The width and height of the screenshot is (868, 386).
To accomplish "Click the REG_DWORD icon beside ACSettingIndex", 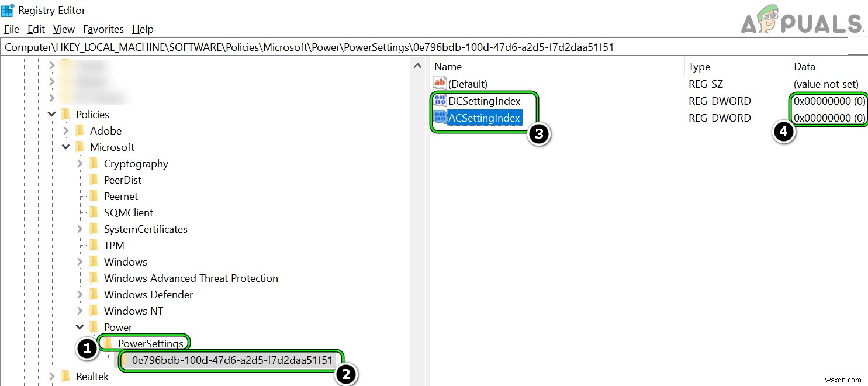I will [440, 117].
